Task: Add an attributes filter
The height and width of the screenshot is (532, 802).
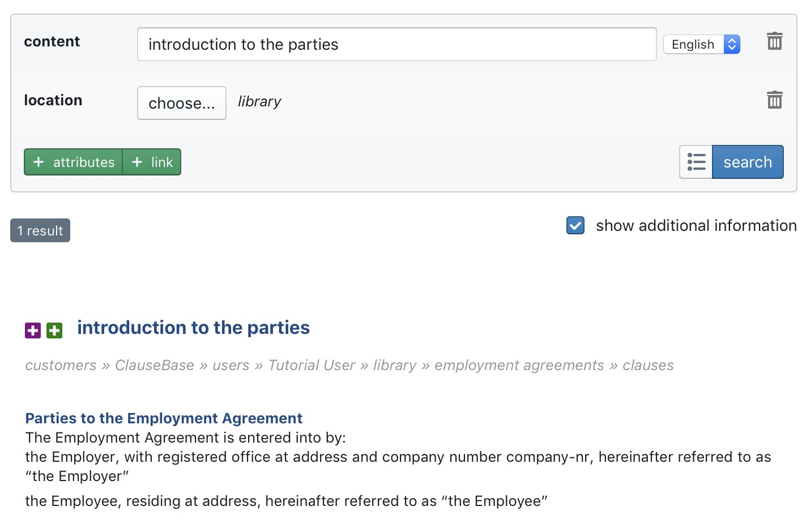Action: point(74,162)
